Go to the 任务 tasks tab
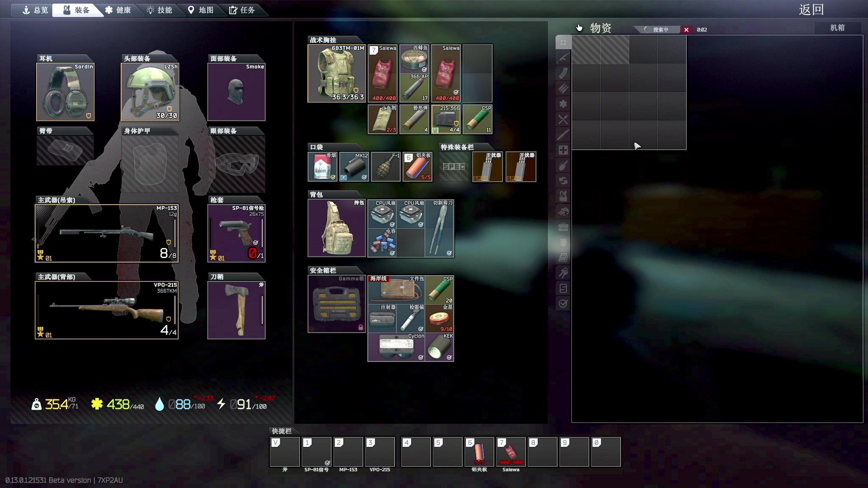Screen dimensions: 868x488 242,10
